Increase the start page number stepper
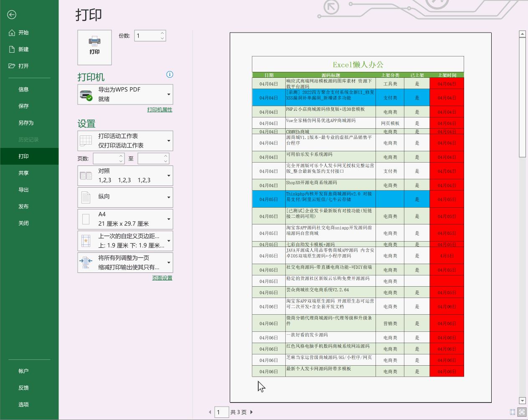The height and width of the screenshot is (420, 528). click(121, 156)
